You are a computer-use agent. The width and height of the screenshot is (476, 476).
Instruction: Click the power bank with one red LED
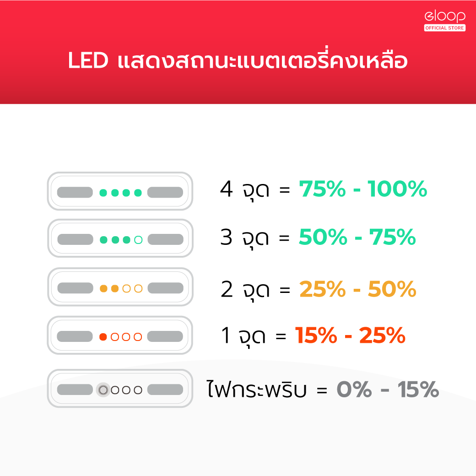(120, 336)
